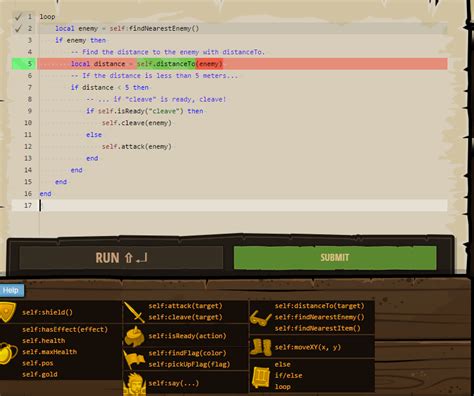Viewport: 474px width, 396px height.
Task: Click self.attack(enemy) on line 12
Action: [x=137, y=147]
